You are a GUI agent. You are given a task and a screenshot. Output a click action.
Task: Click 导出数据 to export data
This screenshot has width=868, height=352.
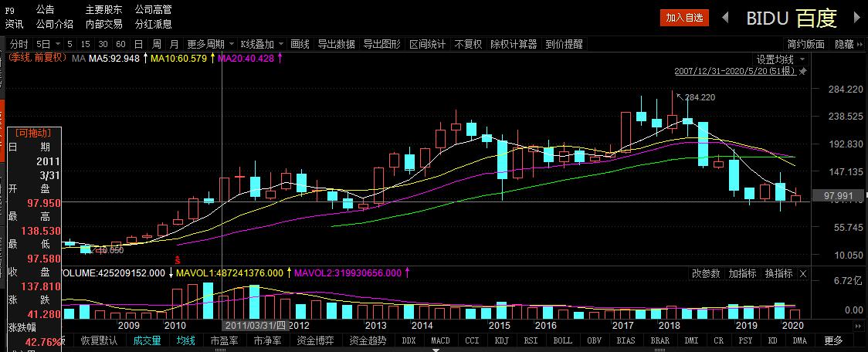point(336,44)
